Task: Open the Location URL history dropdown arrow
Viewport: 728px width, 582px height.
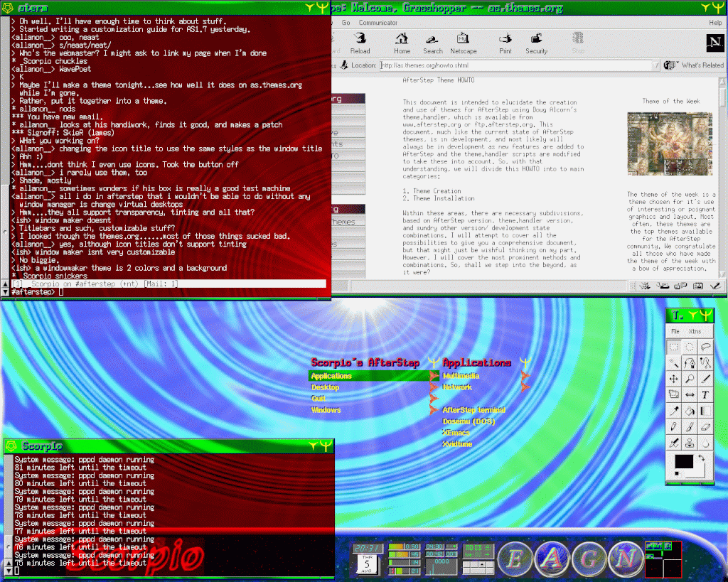Action: [656, 65]
